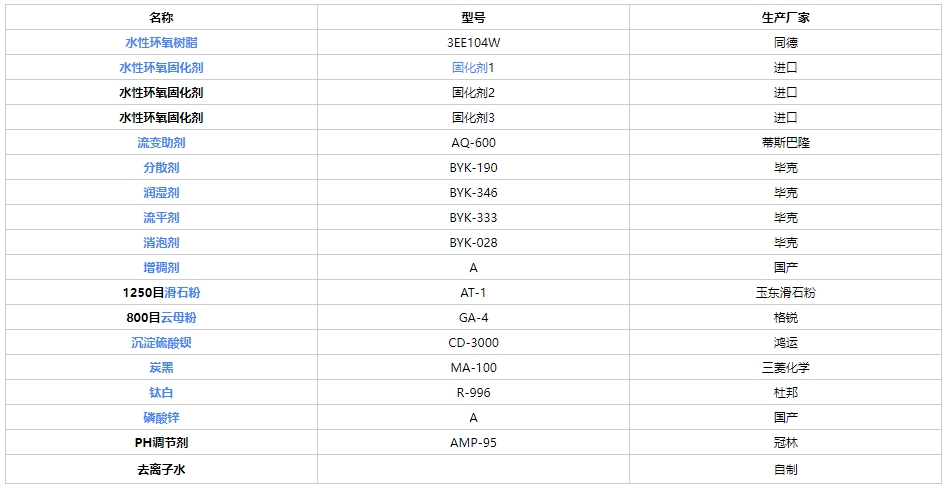Open the 流平剂 link
952x490 pixels.
tap(161, 217)
